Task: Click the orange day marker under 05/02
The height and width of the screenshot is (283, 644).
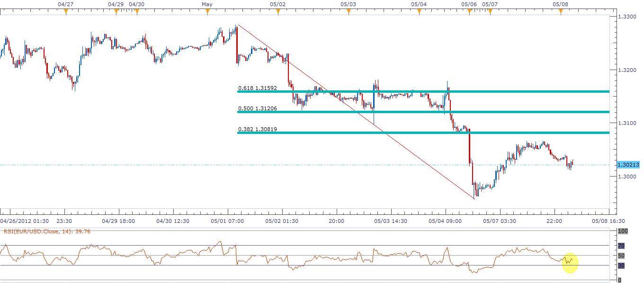Action: point(278,12)
